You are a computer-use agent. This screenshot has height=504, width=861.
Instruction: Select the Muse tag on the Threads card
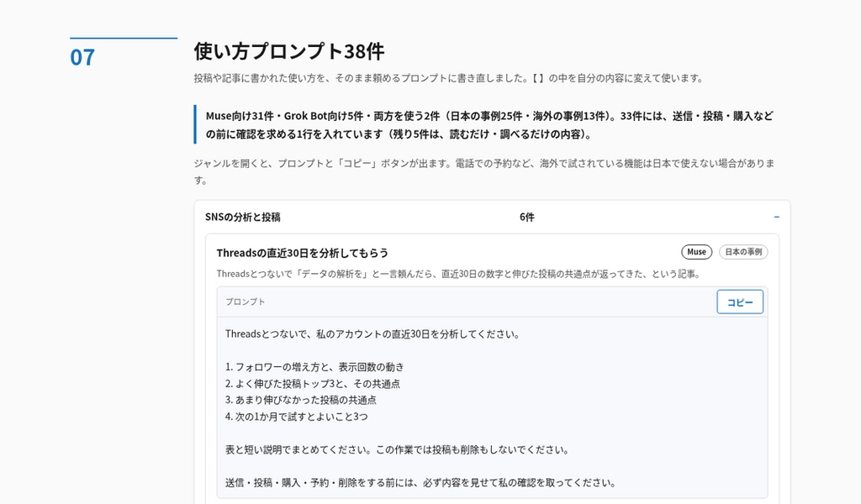[x=696, y=252]
